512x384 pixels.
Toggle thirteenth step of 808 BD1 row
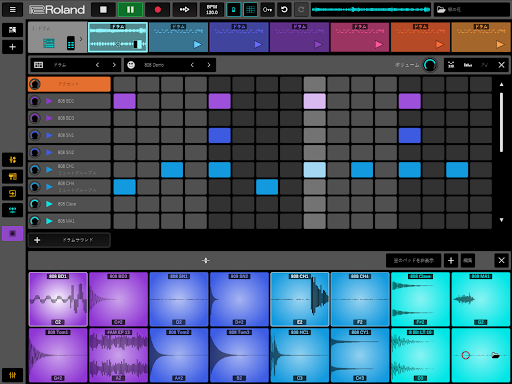[x=410, y=101]
